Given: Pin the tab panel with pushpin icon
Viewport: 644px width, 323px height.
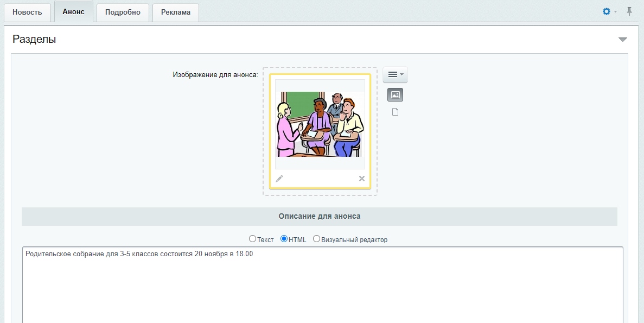Looking at the screenshot, I should click(629, 11).
